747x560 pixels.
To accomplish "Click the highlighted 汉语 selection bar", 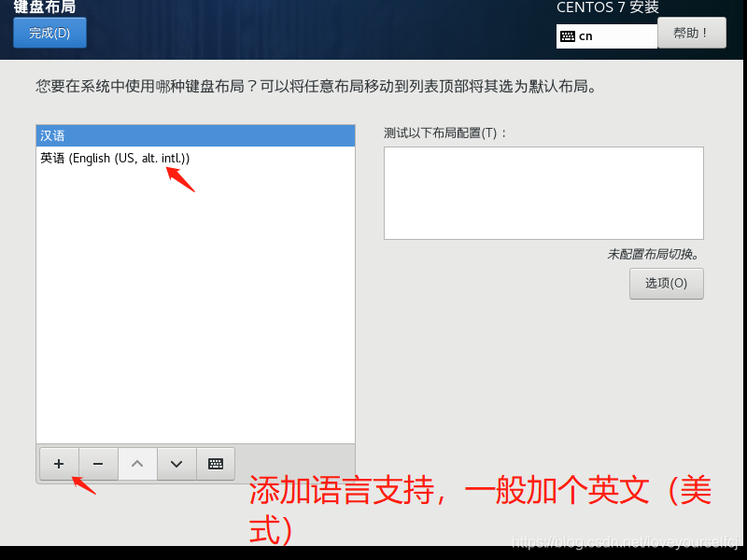I will [x=196, y=134].
